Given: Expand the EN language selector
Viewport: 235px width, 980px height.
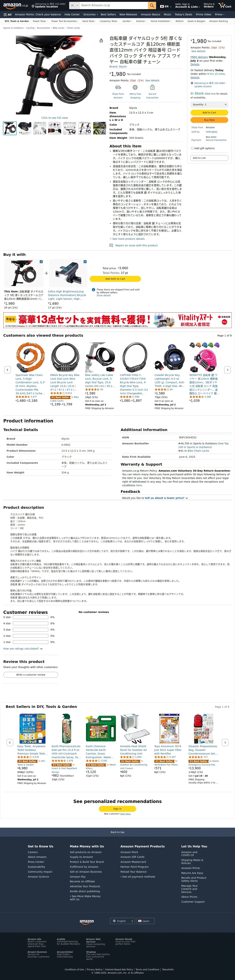Looking at the screenshot, I should 166,6.
